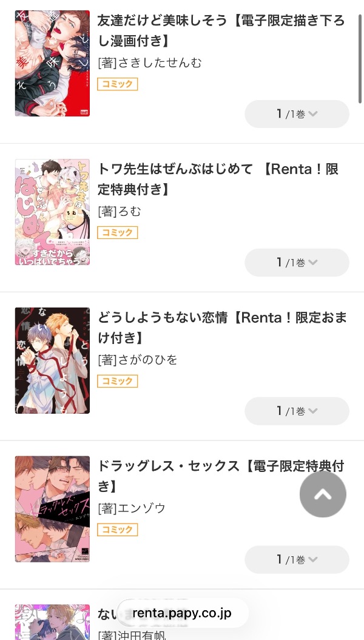The image size is (364, 640).
Task: Open title link ドラッグレス・セックス
Action: coord(221,476)
